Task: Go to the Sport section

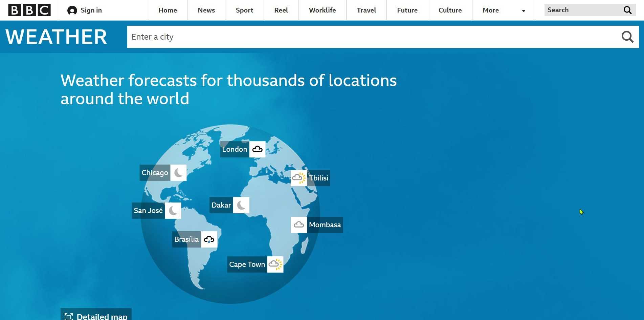Action: pyautogui.click(x=244, y=10)
